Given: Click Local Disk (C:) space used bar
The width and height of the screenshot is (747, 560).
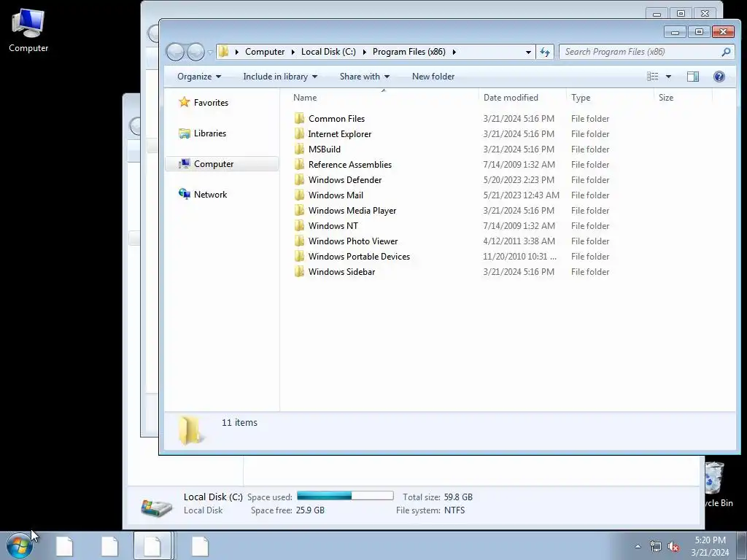Looking at the screenshot, I should point(345,496).
